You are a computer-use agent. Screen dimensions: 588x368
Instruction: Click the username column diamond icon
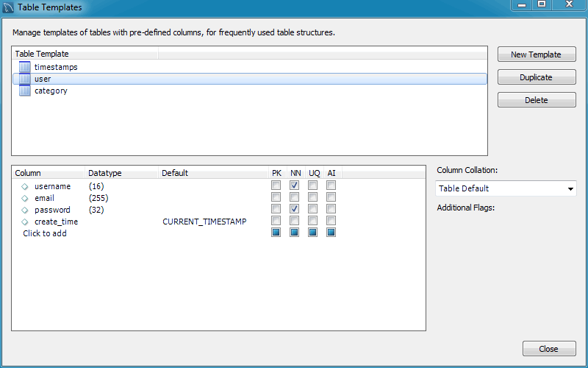click(x=24, y=186)
